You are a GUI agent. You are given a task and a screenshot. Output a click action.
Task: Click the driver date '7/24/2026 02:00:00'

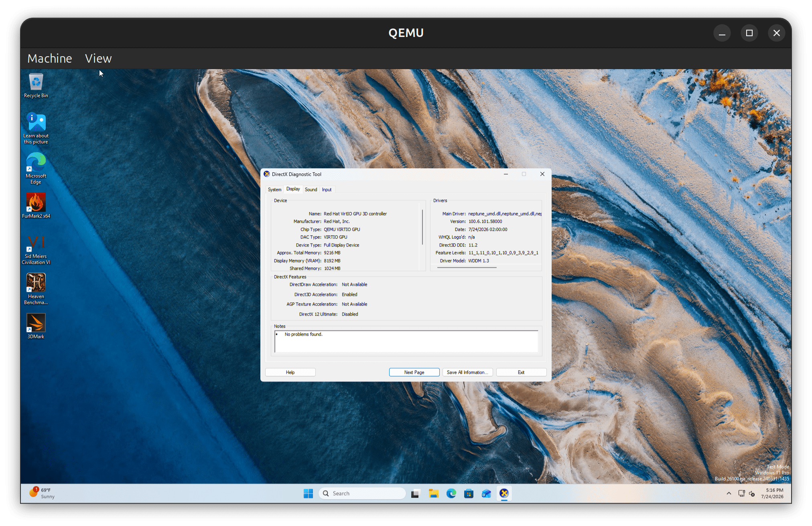tap(487, 229)
